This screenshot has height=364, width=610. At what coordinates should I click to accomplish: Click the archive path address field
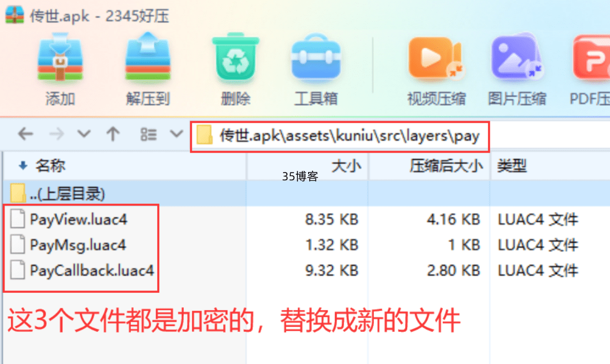(x=340, y=136)
